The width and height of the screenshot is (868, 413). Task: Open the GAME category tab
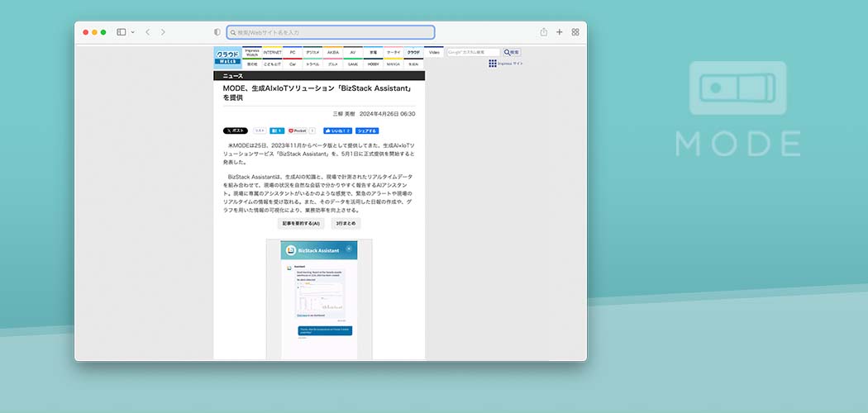point(354,64)
